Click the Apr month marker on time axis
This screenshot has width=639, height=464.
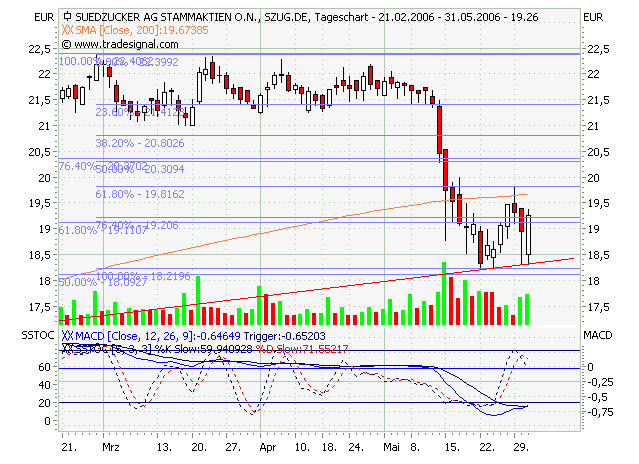coord(268,447)
